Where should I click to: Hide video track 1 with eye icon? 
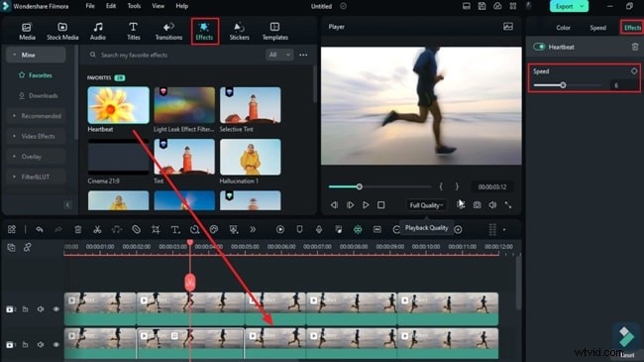[x=56, y=345]
